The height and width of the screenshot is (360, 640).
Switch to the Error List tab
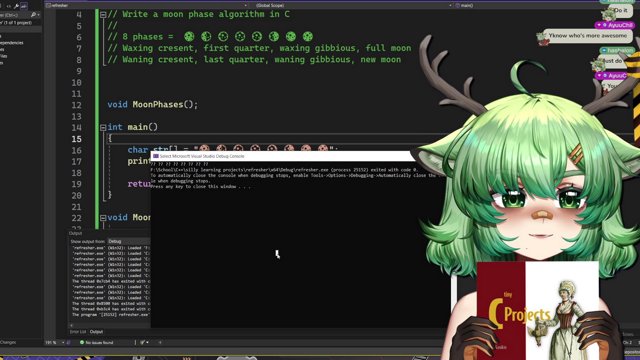(x=78, y=332)
